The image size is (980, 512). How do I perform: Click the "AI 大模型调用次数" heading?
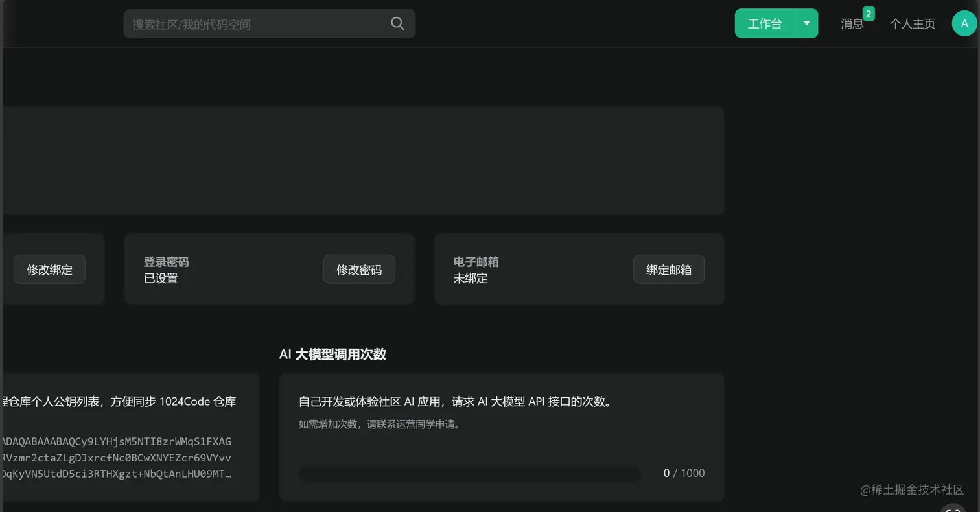point(332,355)
